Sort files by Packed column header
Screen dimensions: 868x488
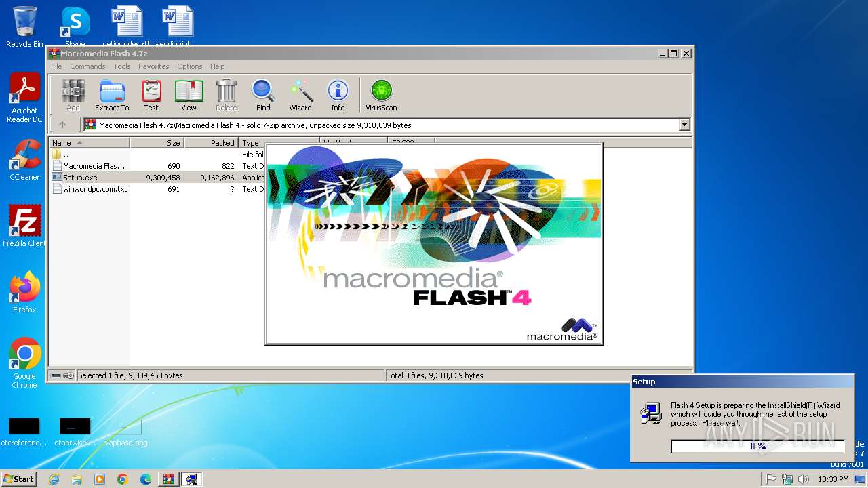tap(211, 143)
